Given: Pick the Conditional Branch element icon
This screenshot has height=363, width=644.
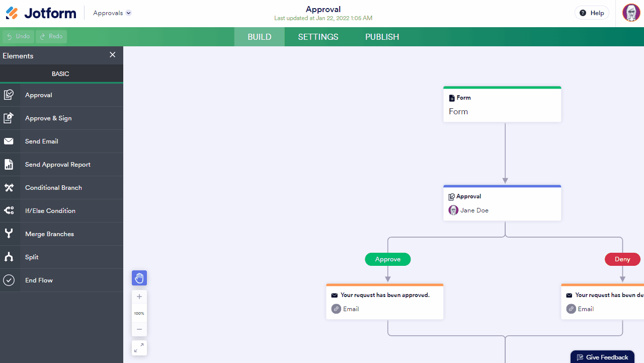Looking at the screenshot, I should tap(9, 187).
